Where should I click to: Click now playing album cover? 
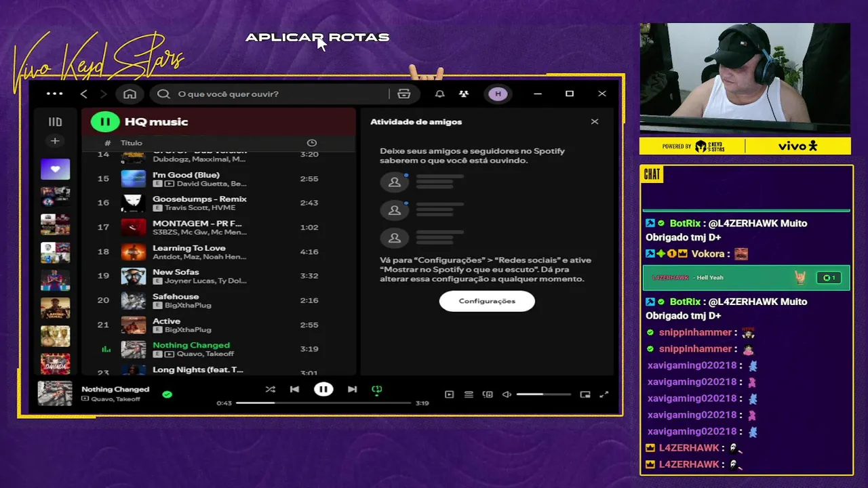[x=55, y=393]
